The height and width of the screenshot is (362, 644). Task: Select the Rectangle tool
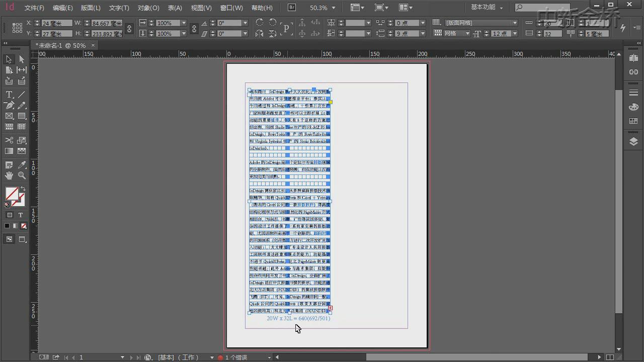pos(22,116)
